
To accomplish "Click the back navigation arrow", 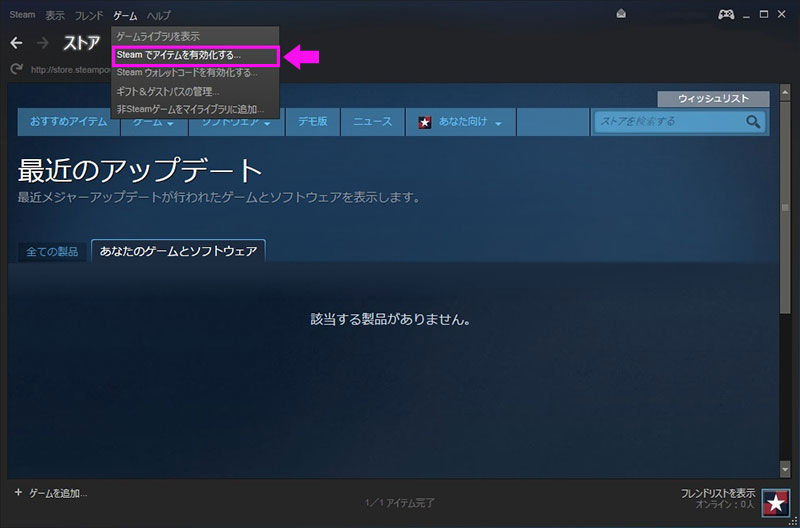I will coord(16,44).
